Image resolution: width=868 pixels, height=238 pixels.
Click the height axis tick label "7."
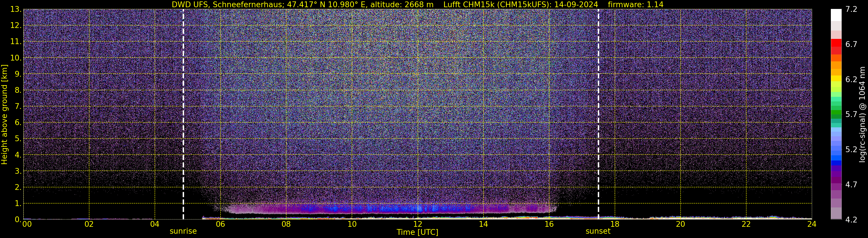tap(18, 107)
